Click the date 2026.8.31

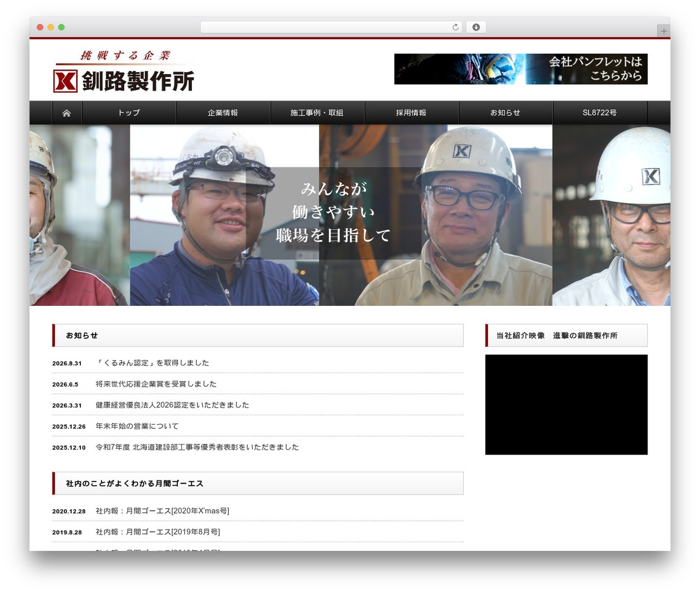67,363
